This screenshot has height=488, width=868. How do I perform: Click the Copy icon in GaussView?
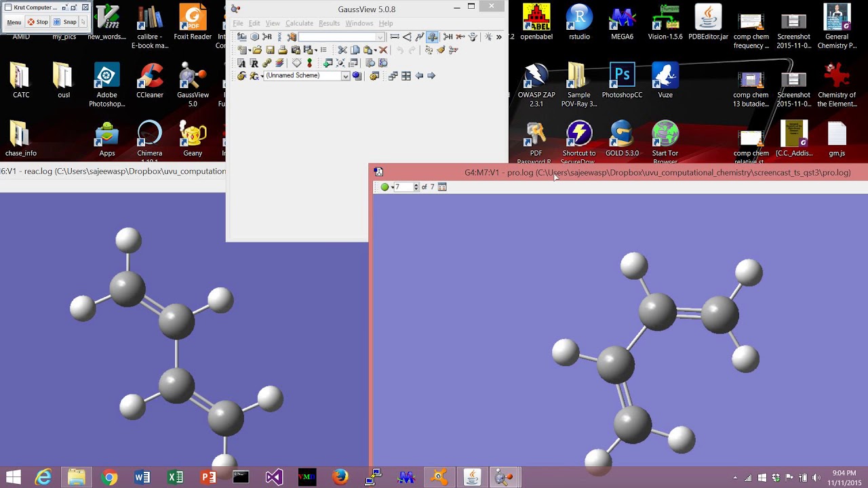(355, 49)
